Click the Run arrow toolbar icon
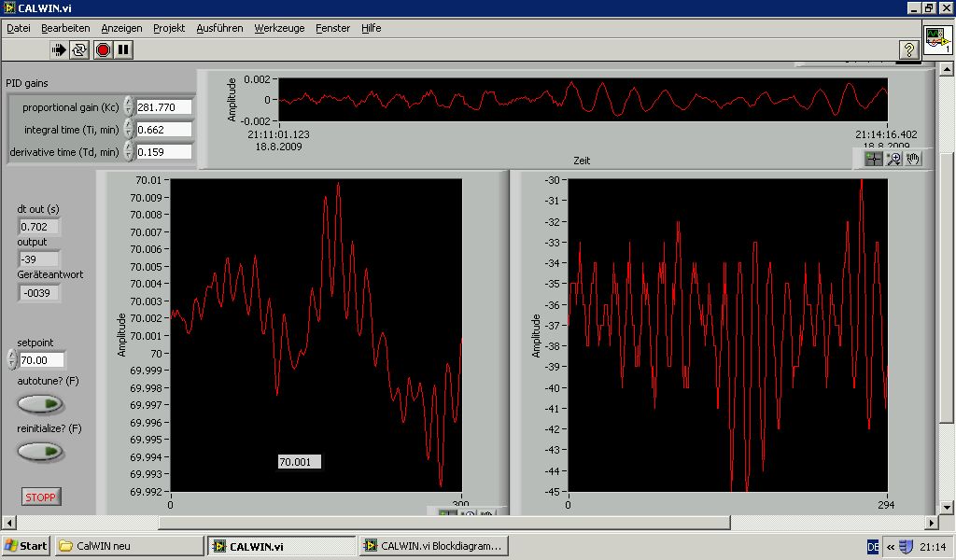 tap(59, 49)
